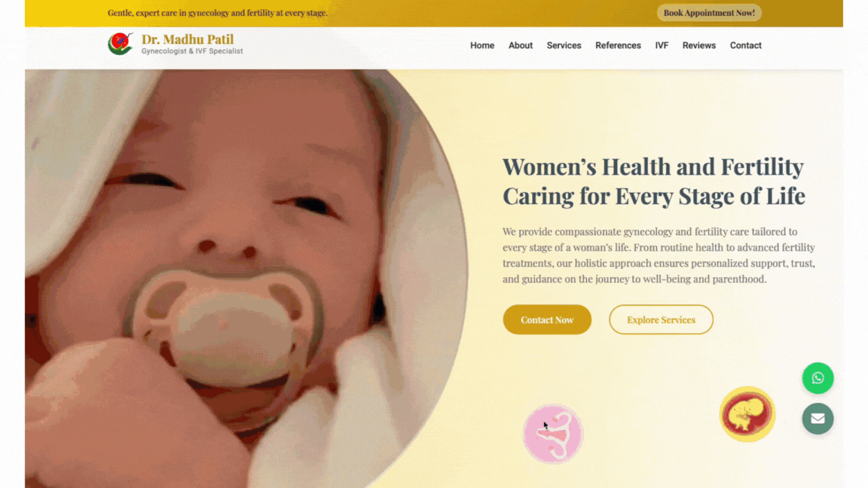Open the IVF navigation link

[662, 45]
